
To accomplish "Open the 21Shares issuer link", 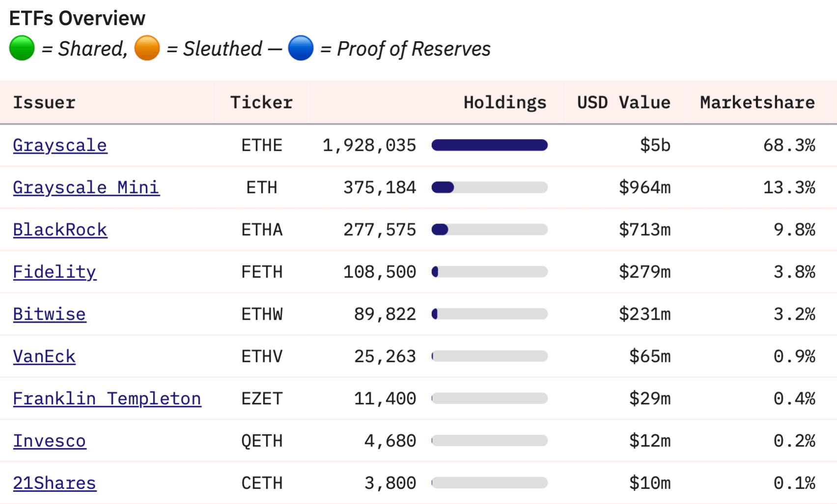I will [55, 483].
